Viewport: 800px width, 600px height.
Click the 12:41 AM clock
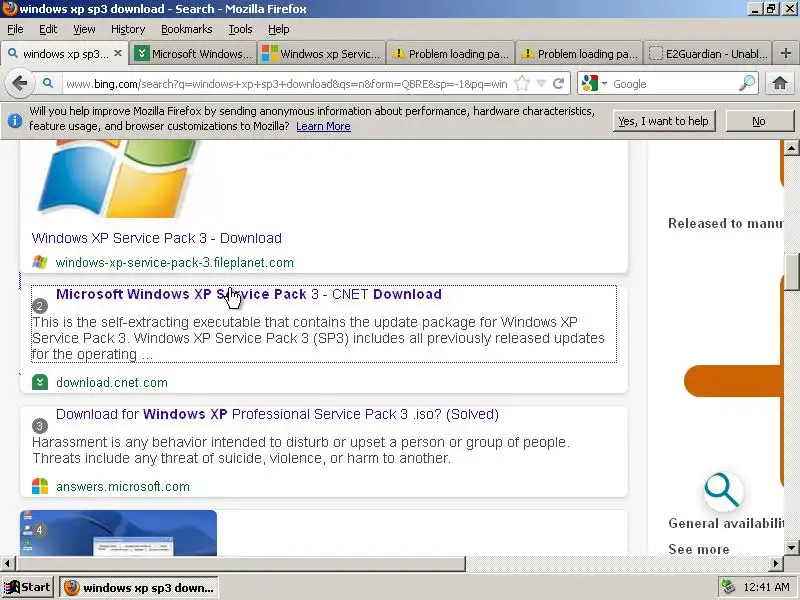(x=766, y=588)
